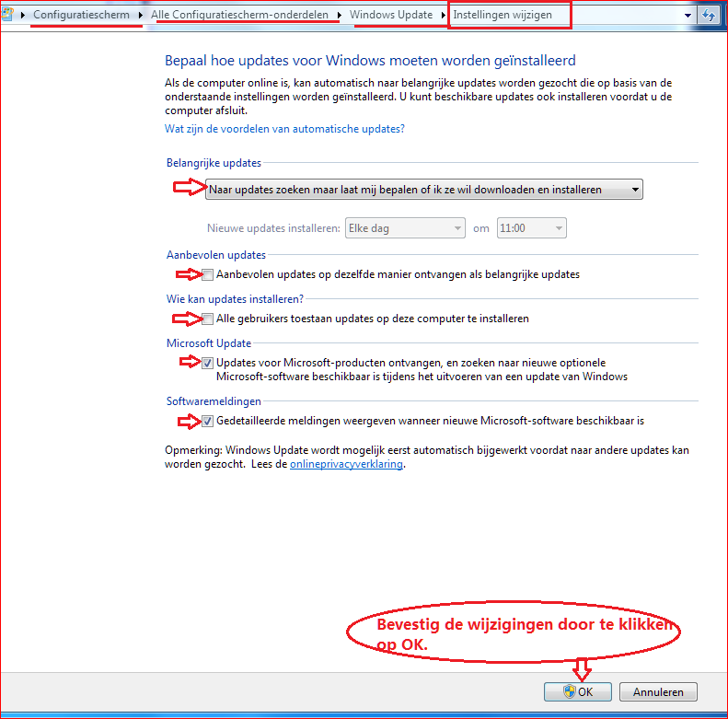Navigate to Alle Configuratiescherm-onderdelen breadcrumb

pyautogui.click(x=239, y=16)
